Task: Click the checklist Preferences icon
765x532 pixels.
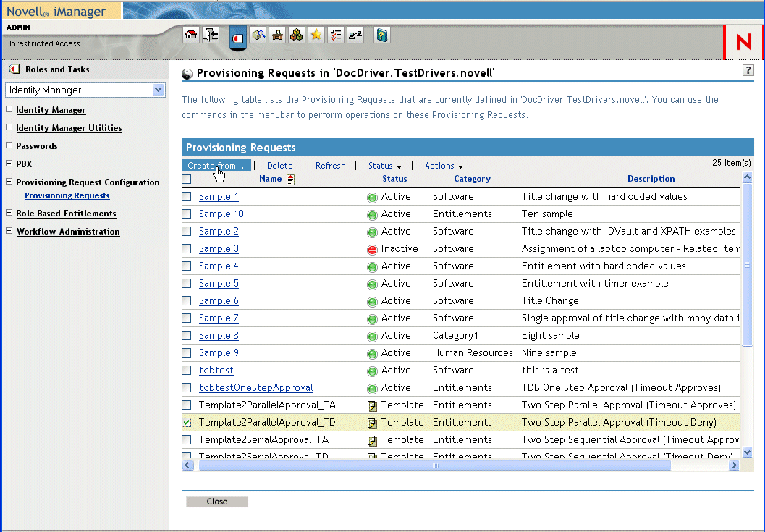Action: [x=335, y=35]
